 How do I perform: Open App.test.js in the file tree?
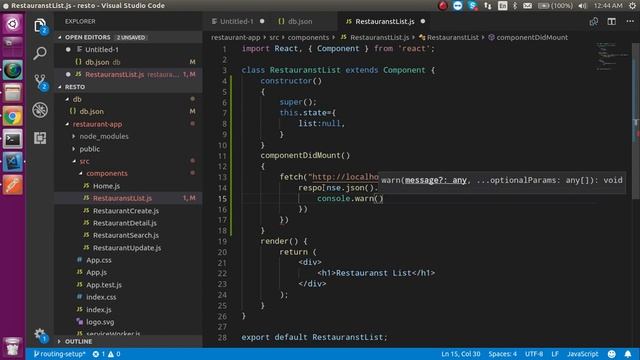[x=129, y=285]
